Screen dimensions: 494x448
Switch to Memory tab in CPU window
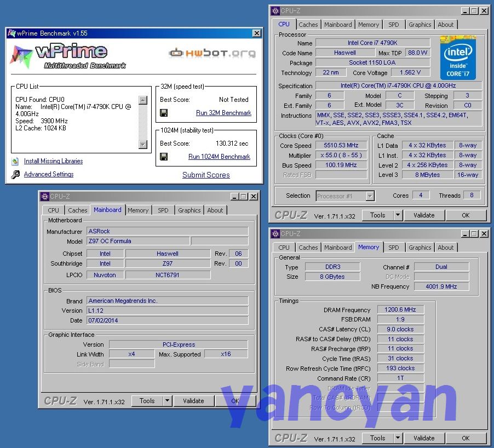[369, 25]
